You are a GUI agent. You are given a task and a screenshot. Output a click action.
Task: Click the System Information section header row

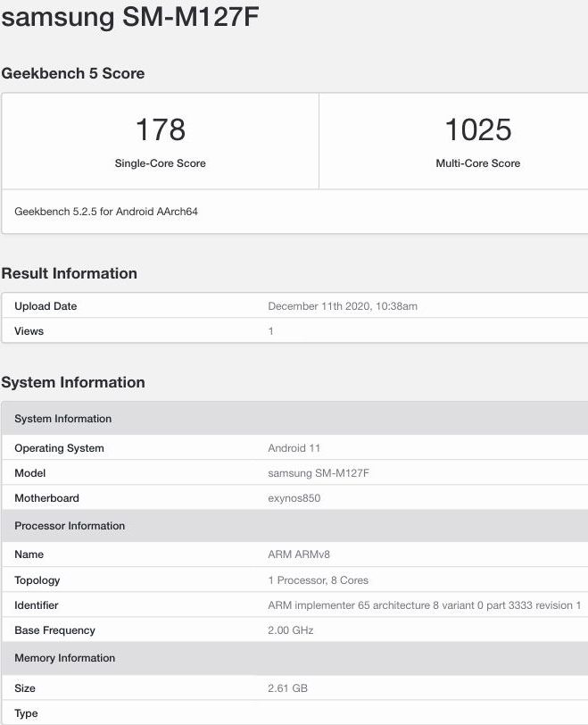[x=294, y=419]
